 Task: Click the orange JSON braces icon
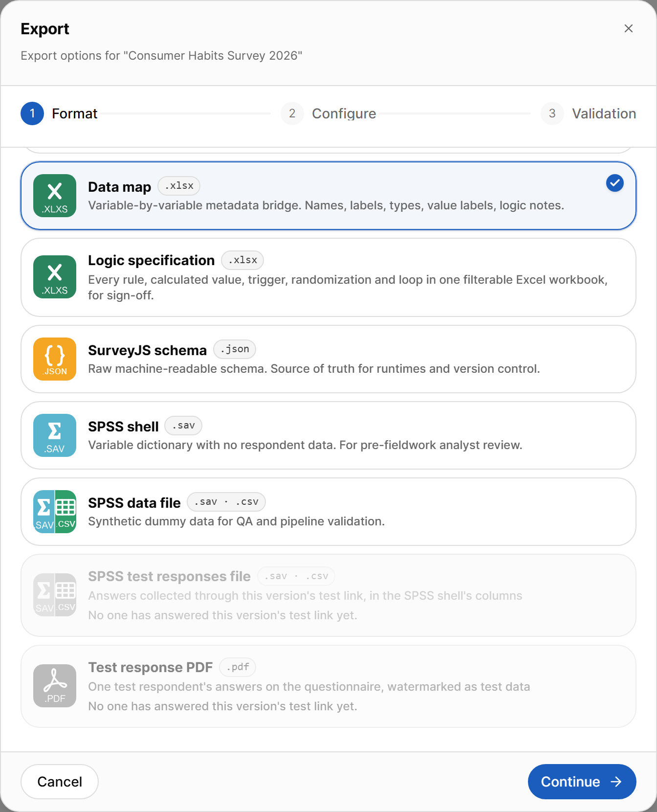coord(55,359)
